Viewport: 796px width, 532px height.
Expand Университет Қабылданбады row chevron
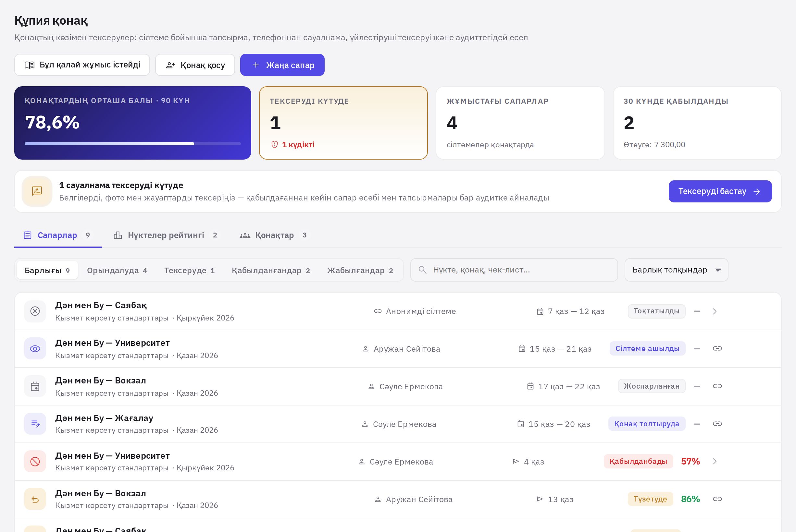point(715,461)
